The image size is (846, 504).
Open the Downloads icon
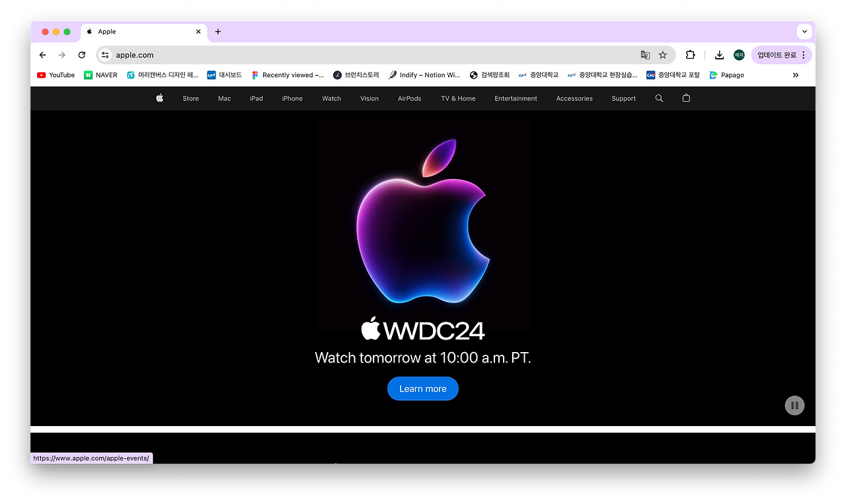(x=719, y=55)
